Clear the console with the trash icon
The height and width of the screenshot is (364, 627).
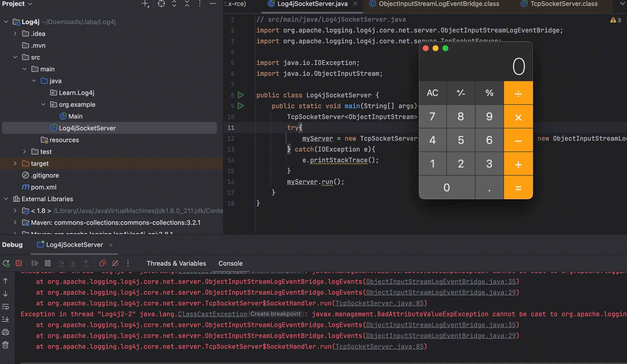click(5, 345)
